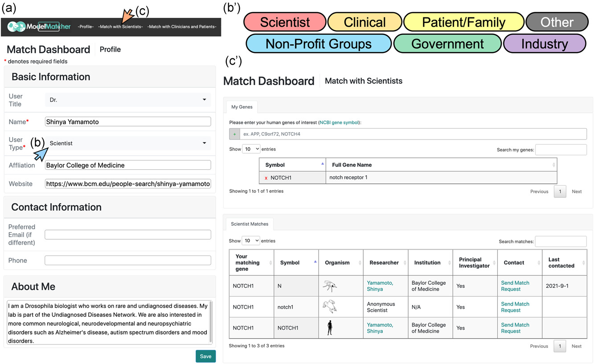Sort matches by Institution column

coord(430,262)
